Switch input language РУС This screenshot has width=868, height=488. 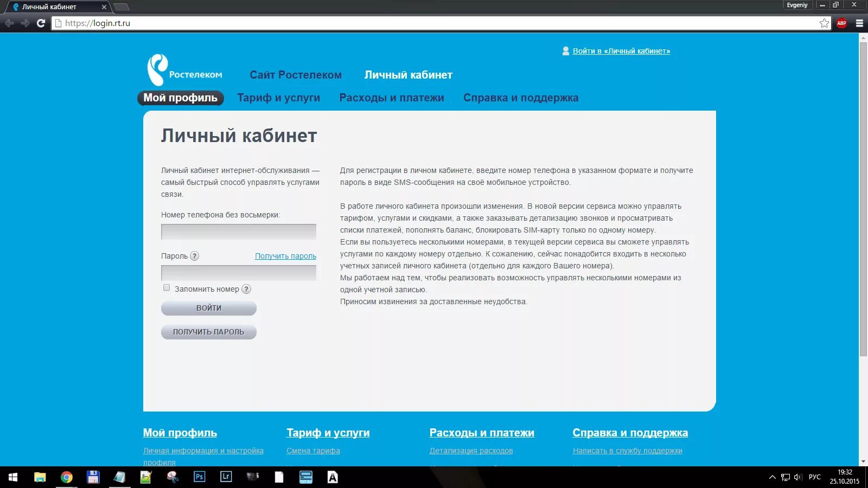tap(815, 477)
